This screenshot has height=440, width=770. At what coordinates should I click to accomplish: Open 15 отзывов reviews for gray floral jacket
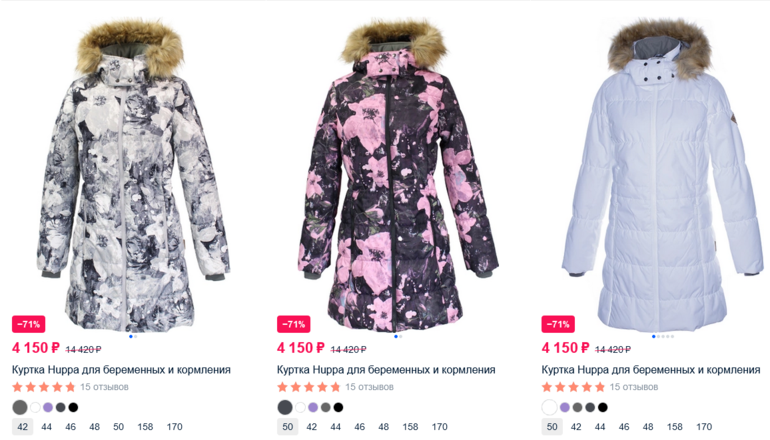coord(104,387)
